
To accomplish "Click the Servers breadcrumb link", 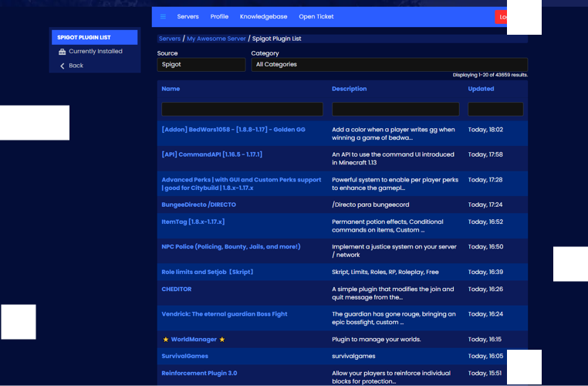I will click(169, 39).
